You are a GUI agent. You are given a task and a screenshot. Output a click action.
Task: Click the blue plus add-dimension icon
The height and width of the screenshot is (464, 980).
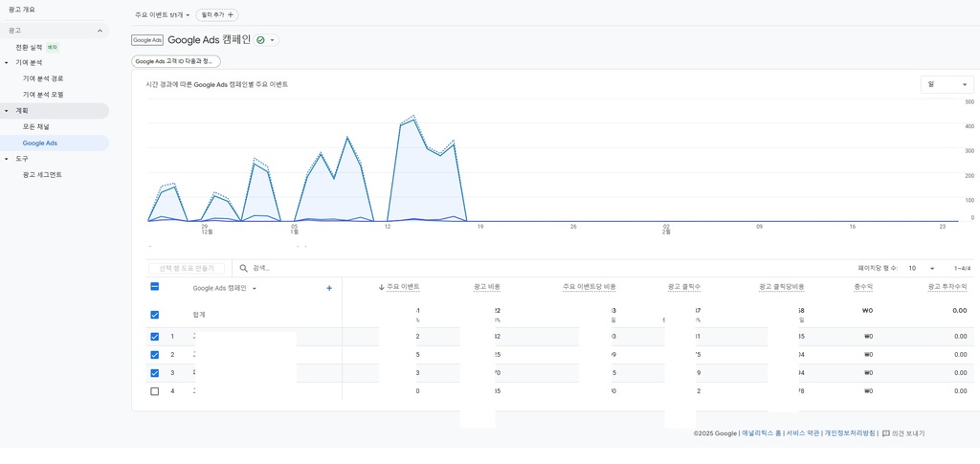click(329, 288)
